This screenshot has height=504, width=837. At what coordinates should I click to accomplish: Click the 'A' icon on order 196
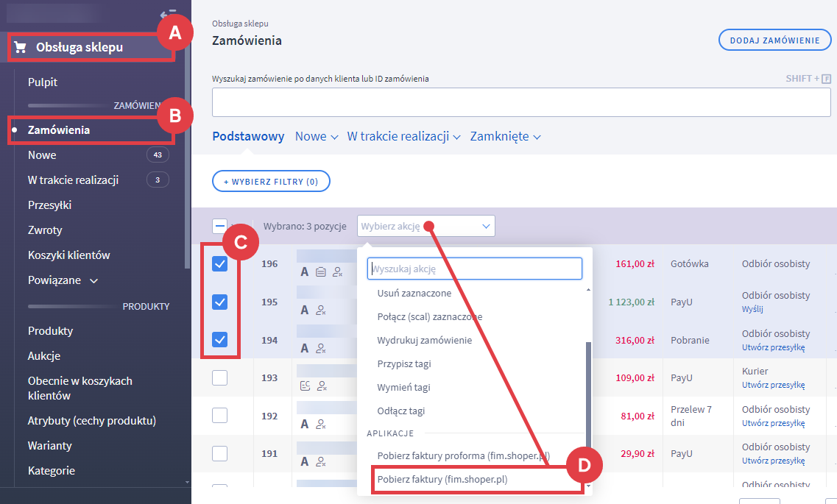(x=305, y=272)
